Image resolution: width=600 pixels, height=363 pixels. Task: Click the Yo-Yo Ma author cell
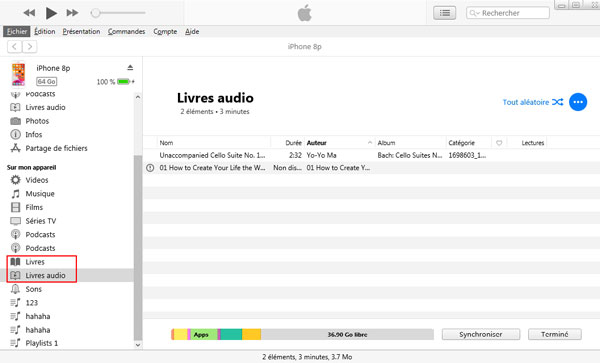click(x=321, y=155)
